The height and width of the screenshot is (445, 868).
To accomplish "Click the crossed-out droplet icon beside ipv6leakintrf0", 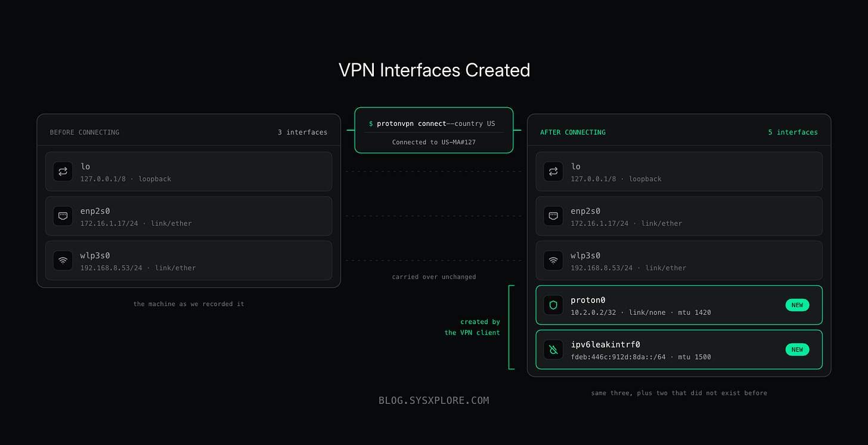I will 553,350.
